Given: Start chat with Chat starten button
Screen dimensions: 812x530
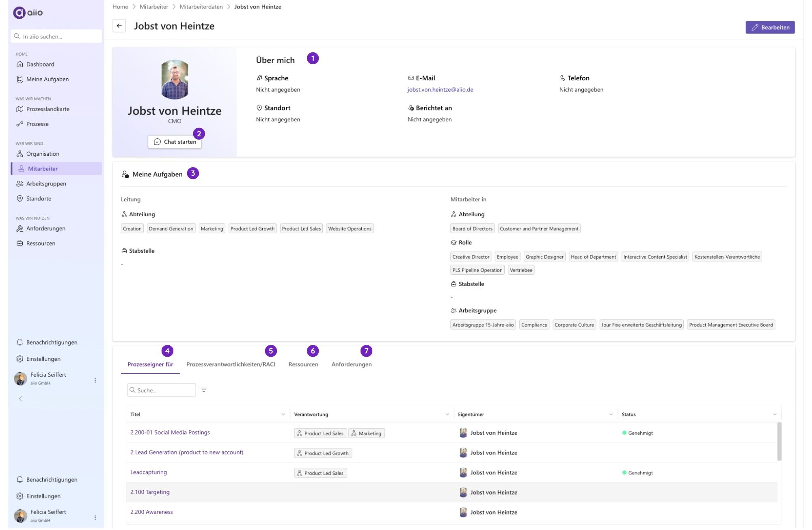Looking at the screenshot, I should click(175, 142).
